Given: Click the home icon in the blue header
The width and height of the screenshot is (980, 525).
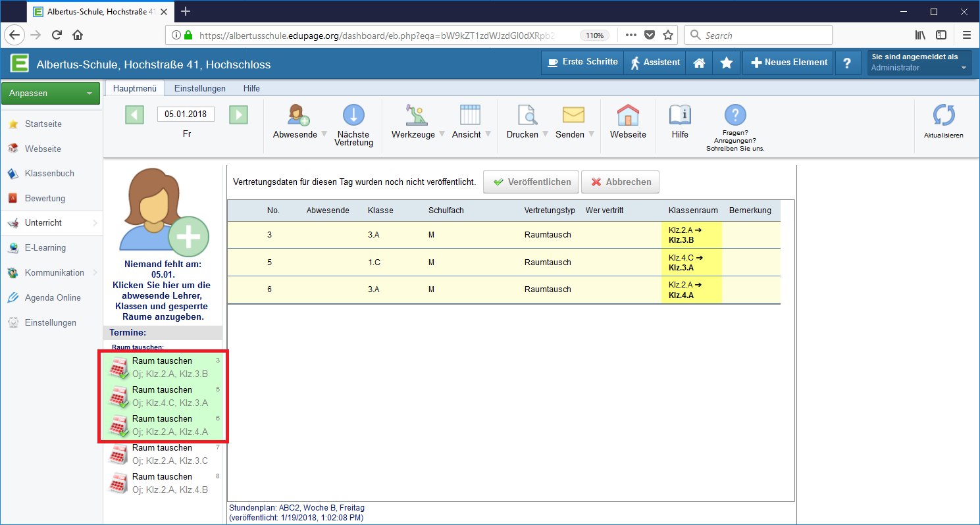Looking at the screenshot, I should click(699, 63).
